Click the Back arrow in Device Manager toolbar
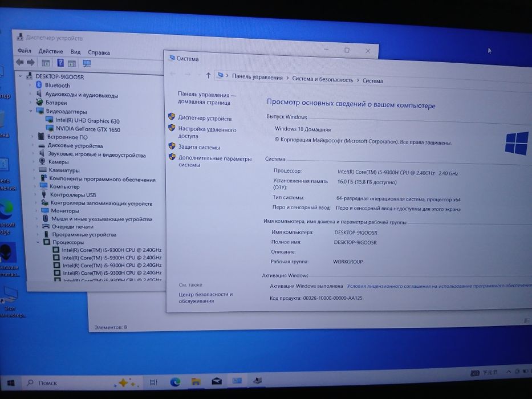The image size is (532, 399). (20, 62)
